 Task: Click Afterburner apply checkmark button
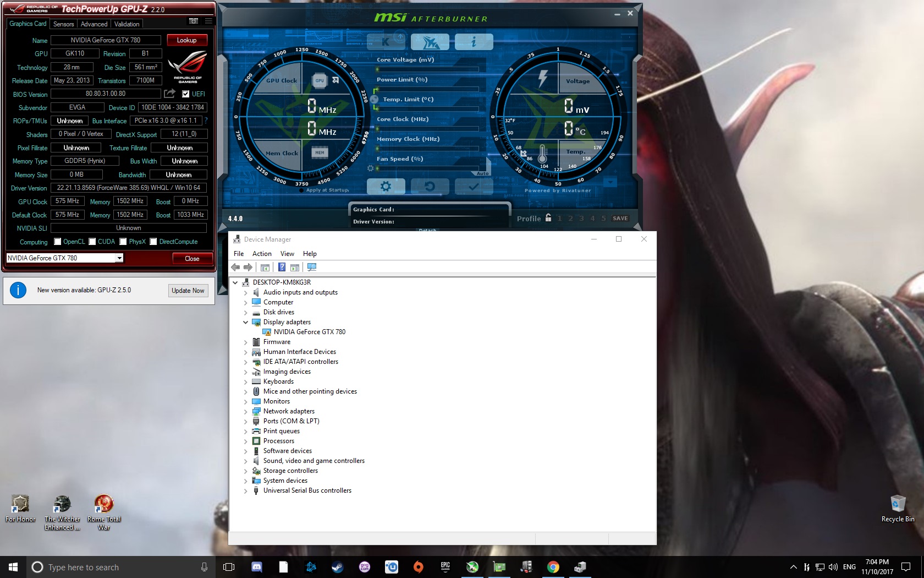click(x=473, y=187)
